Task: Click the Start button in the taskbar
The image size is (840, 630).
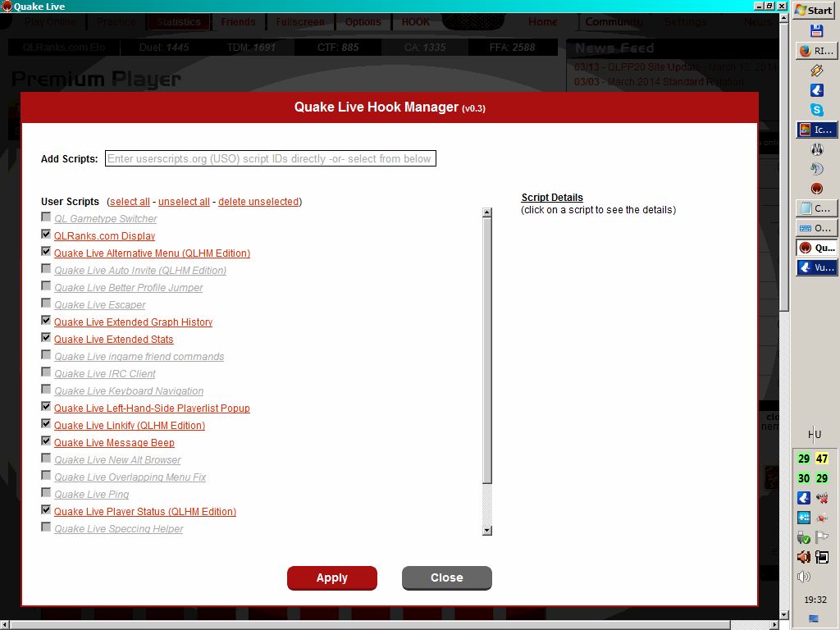Action: pos(815,10)
